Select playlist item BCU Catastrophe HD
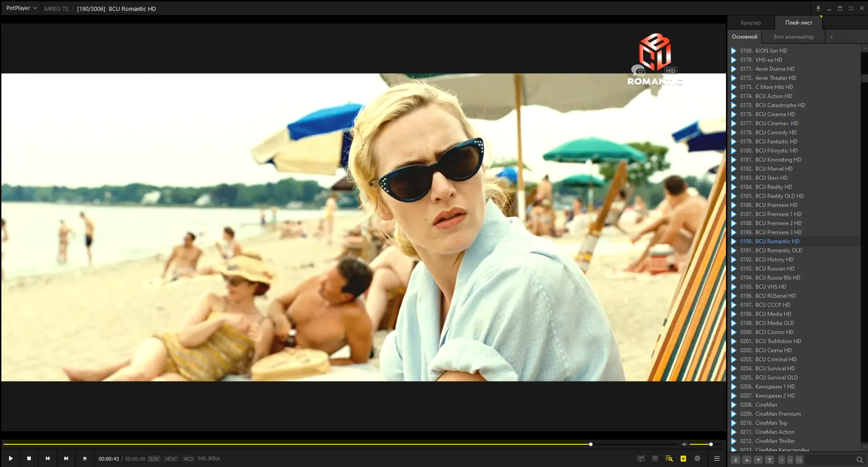This screenshot has height=467, width=868. pos(795,105)
